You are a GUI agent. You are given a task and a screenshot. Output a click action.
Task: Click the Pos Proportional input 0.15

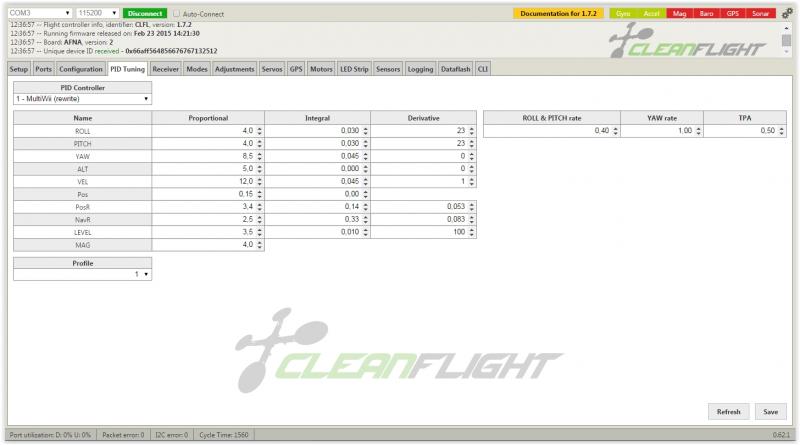coord(208,194)
